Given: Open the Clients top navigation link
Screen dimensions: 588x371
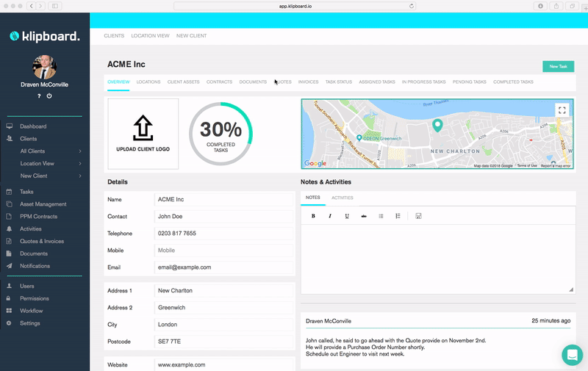Looking at the screenshot, I should point(114,35).
